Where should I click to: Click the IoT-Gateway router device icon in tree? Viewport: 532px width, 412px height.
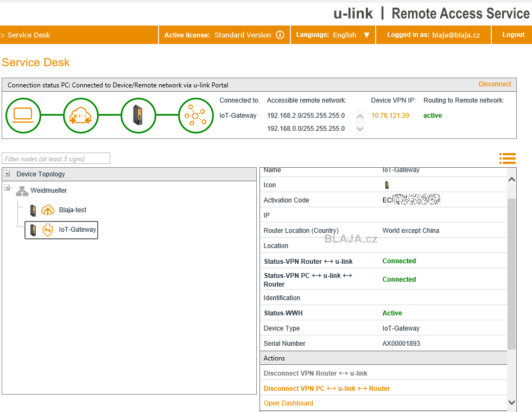click(33, 230)
